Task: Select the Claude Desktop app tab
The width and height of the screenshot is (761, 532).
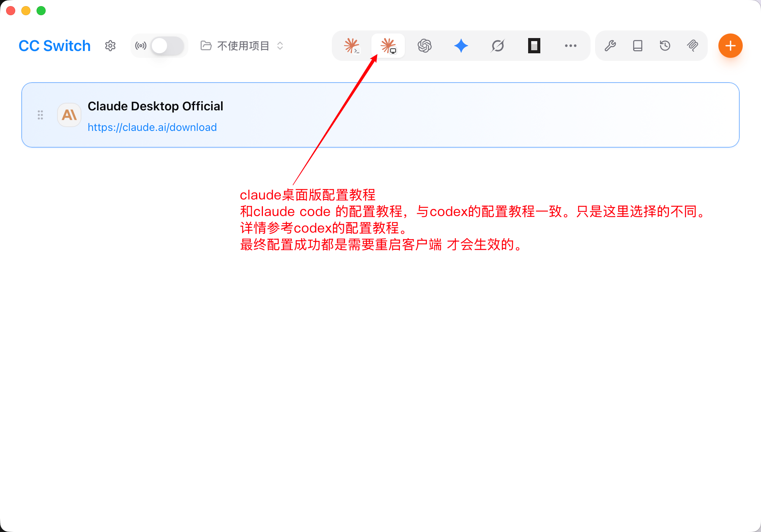Action: pos(388,46)
